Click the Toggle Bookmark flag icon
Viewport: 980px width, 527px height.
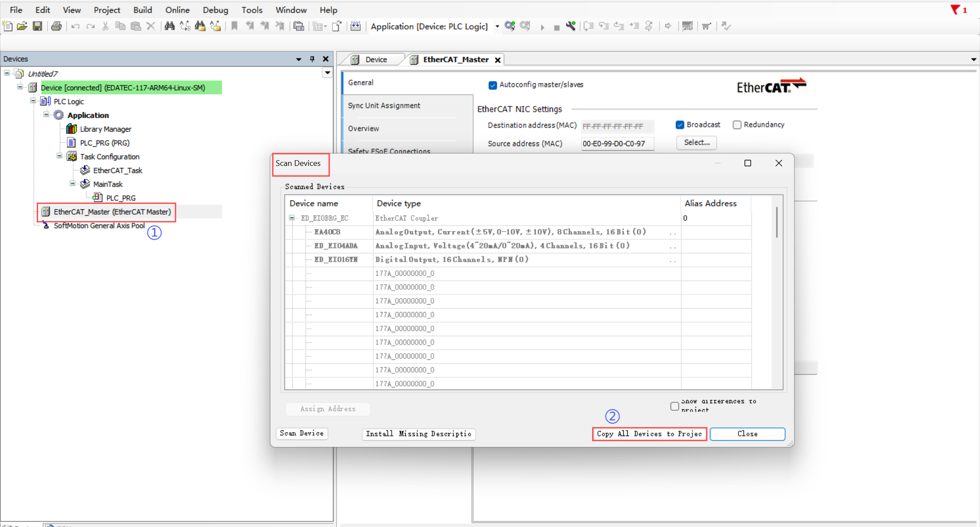click(235, 26)
